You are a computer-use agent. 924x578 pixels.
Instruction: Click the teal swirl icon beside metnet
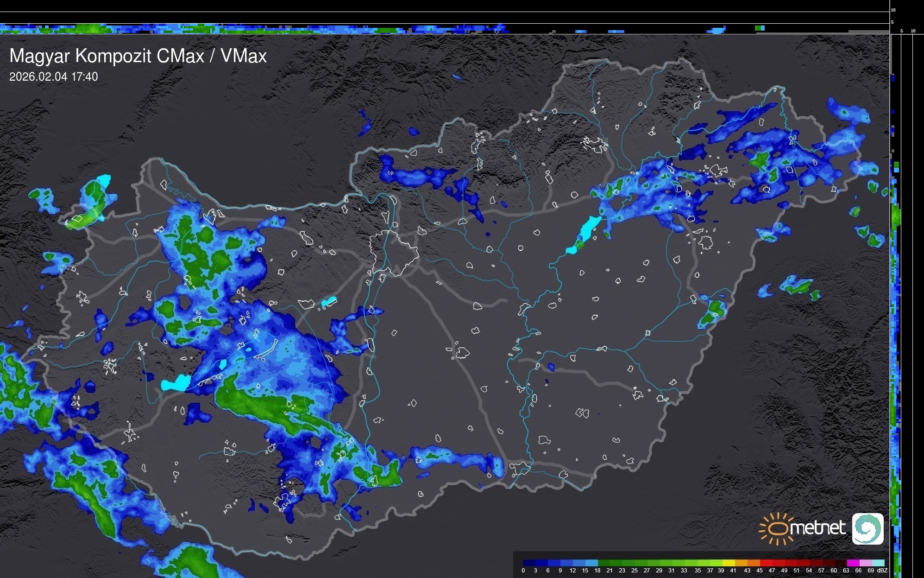[x=867, y=528]
